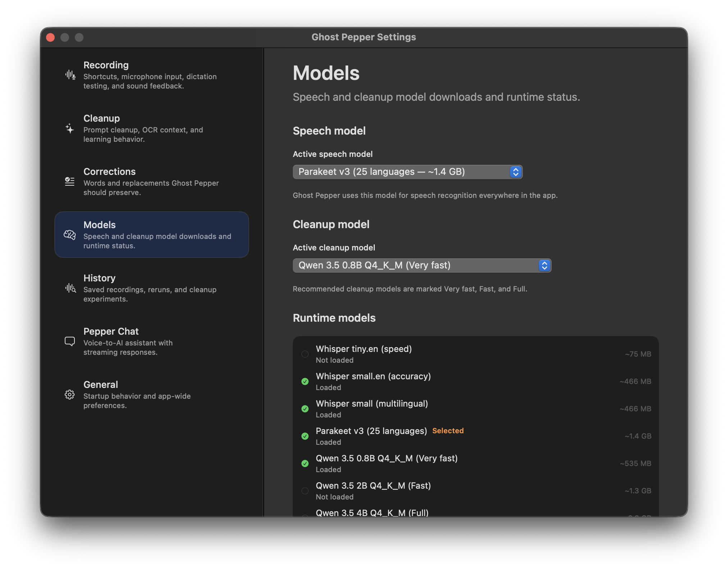Click the Active speech model label
This screenshot has height=570, width=728.
tap(333, 154)
